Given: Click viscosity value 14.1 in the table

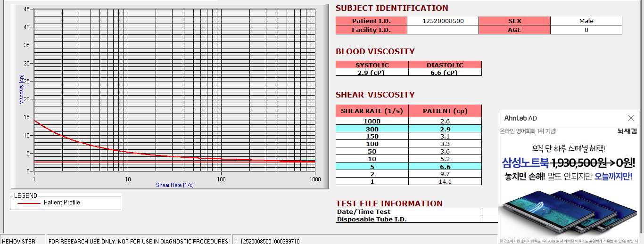Looking at the screenshot, I should coord(445,181).
